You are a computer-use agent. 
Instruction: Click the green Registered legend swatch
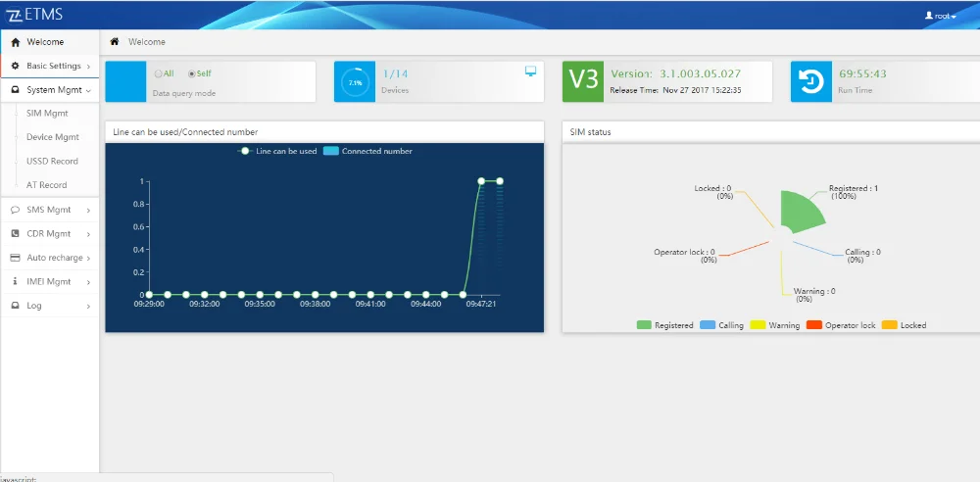tap(644, 325)
